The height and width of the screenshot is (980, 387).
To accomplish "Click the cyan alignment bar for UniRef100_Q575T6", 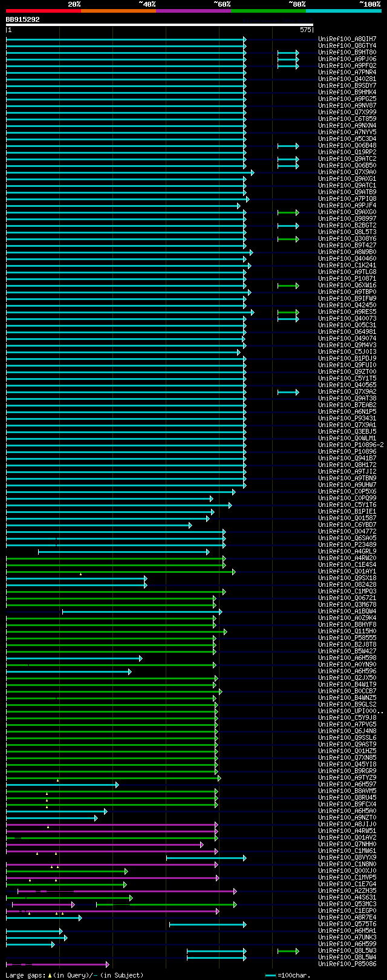I will point(208,924).
